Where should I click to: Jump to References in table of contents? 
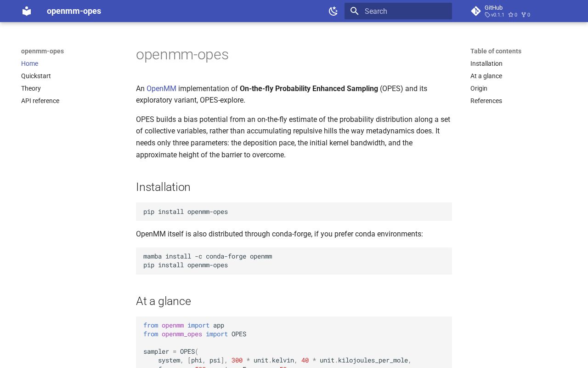click(486, 101)
